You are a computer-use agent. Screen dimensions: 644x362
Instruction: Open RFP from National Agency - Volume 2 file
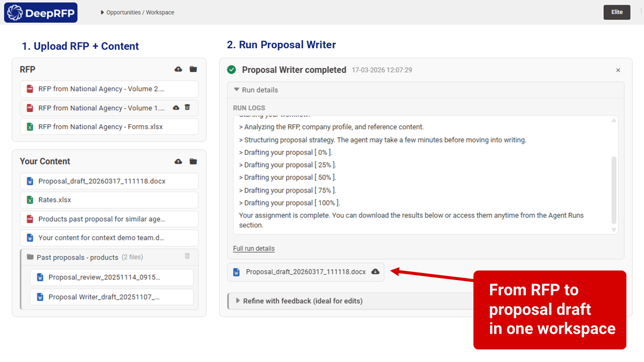109,89
